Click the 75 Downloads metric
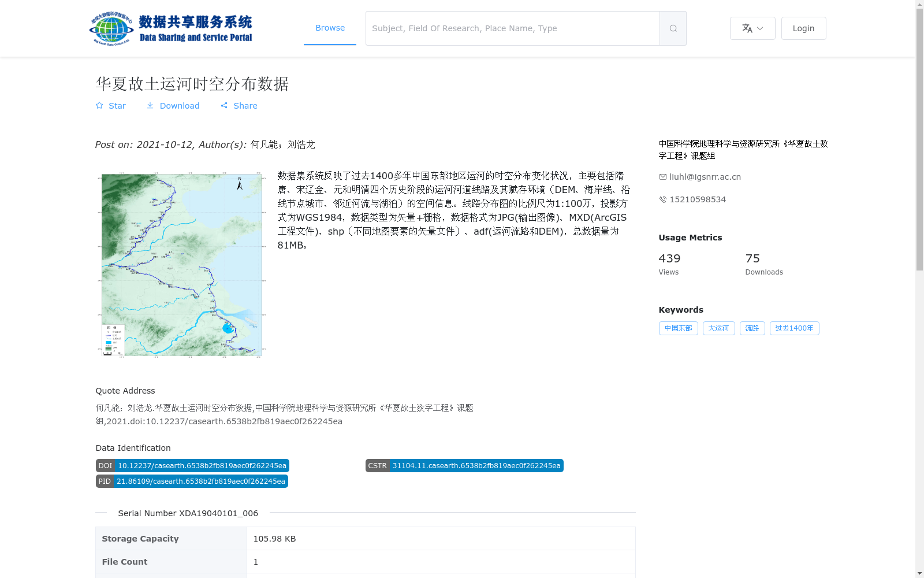This screenshot has width=924, height=578. click(764, 264)
